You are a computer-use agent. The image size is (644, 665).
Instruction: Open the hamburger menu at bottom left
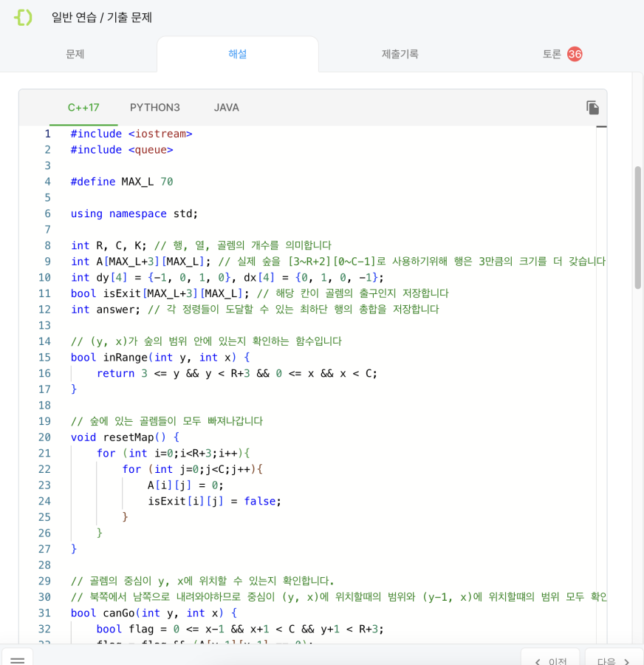coord(18,660)
